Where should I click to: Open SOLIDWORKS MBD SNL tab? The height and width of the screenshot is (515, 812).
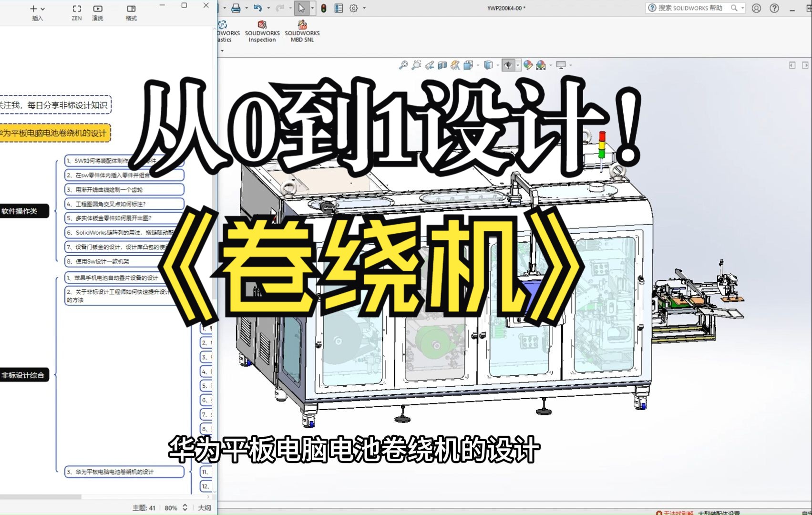click(x=302, y=31)
